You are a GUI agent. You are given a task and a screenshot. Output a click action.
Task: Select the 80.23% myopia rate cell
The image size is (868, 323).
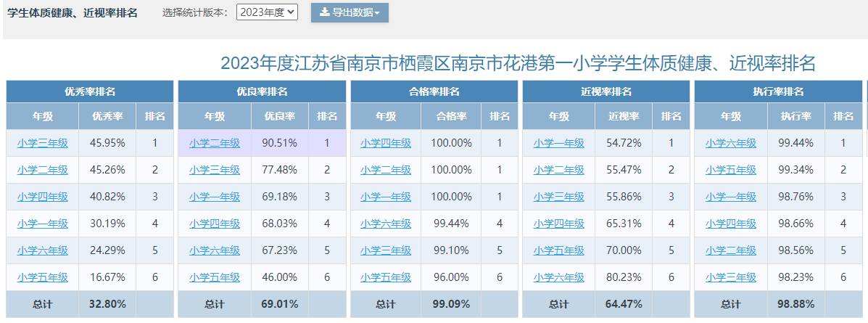point(624,277)
